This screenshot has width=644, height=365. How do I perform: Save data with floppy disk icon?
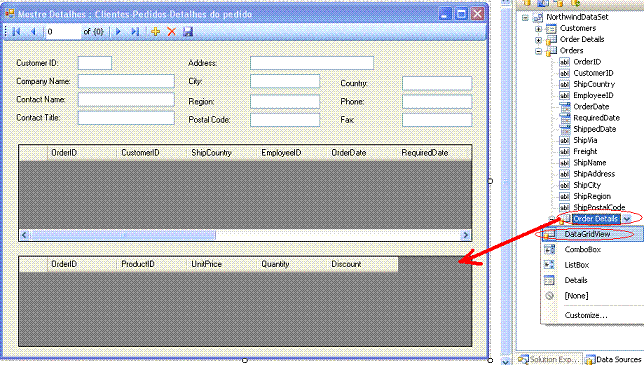[188, 32]
